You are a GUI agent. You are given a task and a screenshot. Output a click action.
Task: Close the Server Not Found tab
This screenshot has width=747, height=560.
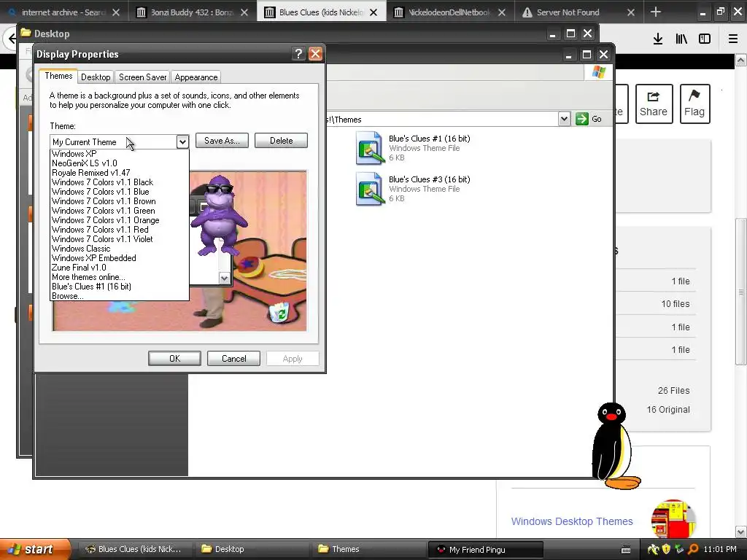point(631,12)
